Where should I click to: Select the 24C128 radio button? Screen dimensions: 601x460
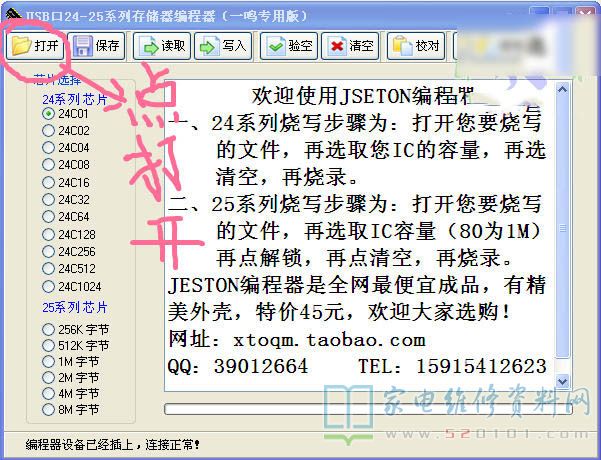click(48, 234)
